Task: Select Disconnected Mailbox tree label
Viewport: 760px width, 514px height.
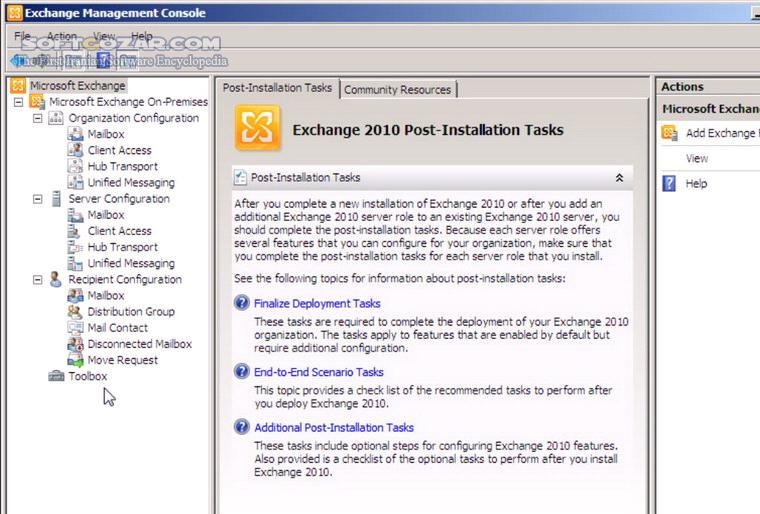Action: click(140, 344)
